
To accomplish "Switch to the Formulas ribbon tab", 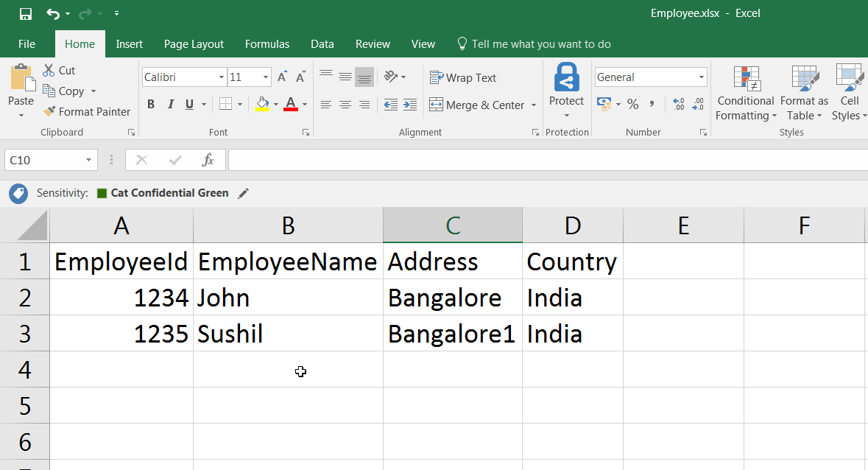I will click(x=267, y=43).
